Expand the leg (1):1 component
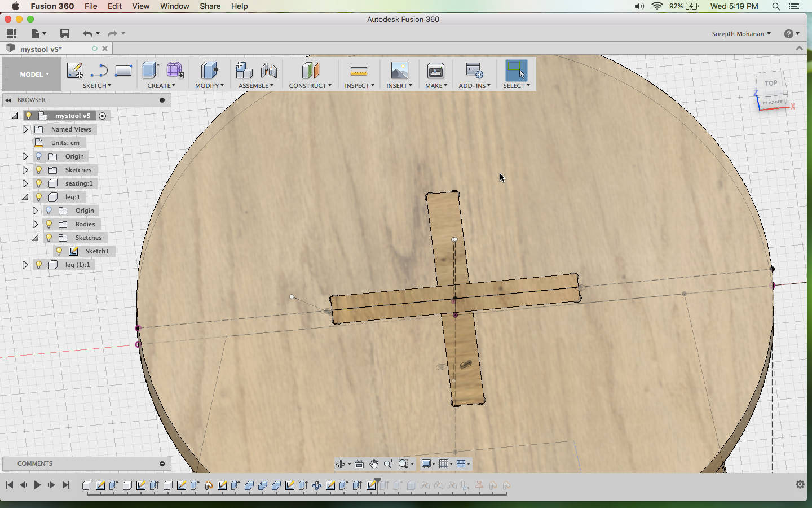This screenshot has width=812, height=508. [25, 265]
